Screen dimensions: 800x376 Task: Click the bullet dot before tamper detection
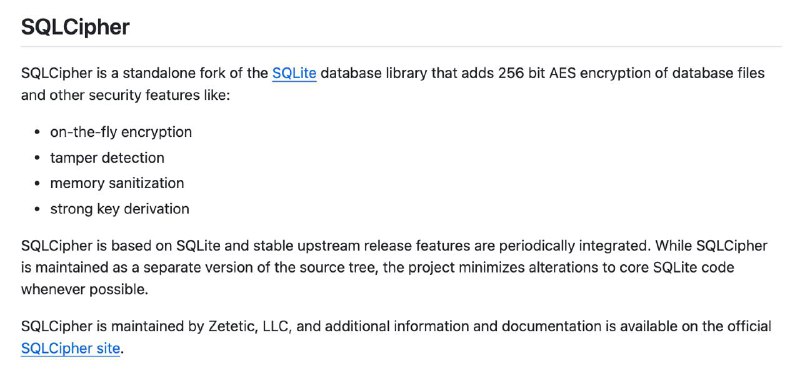coord(37,158)
